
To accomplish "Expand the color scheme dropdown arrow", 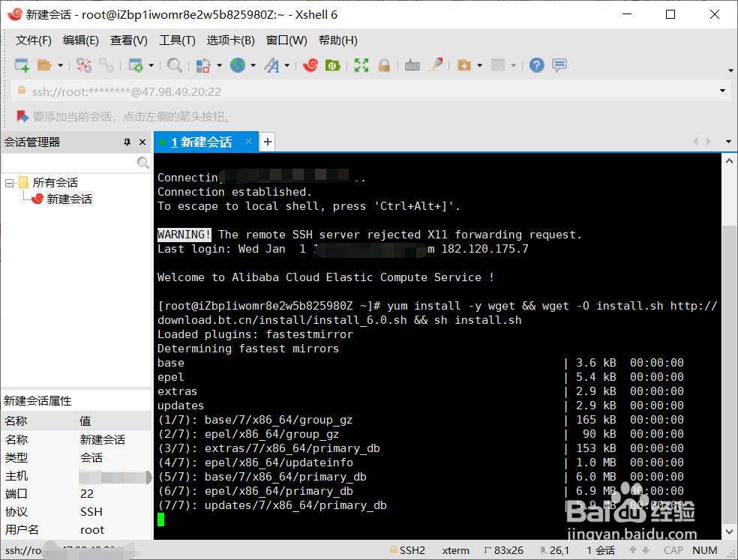I will click(219, 65).
